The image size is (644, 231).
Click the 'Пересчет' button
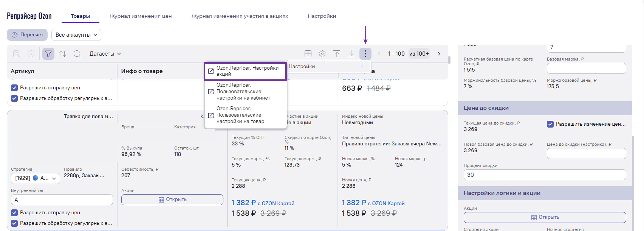(x=27, y=35)
